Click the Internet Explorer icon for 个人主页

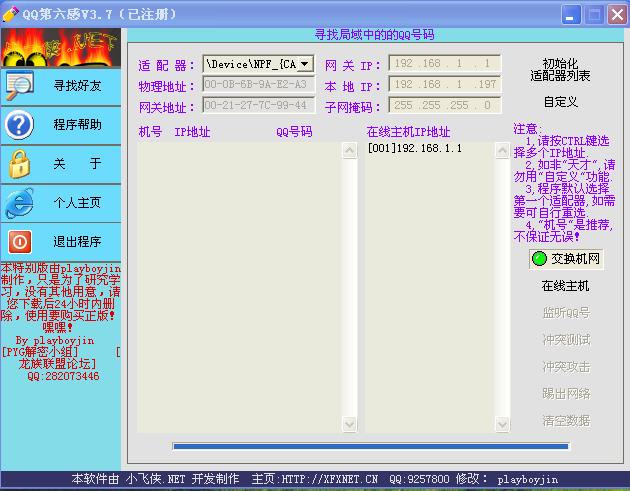(x=19, y=203)
